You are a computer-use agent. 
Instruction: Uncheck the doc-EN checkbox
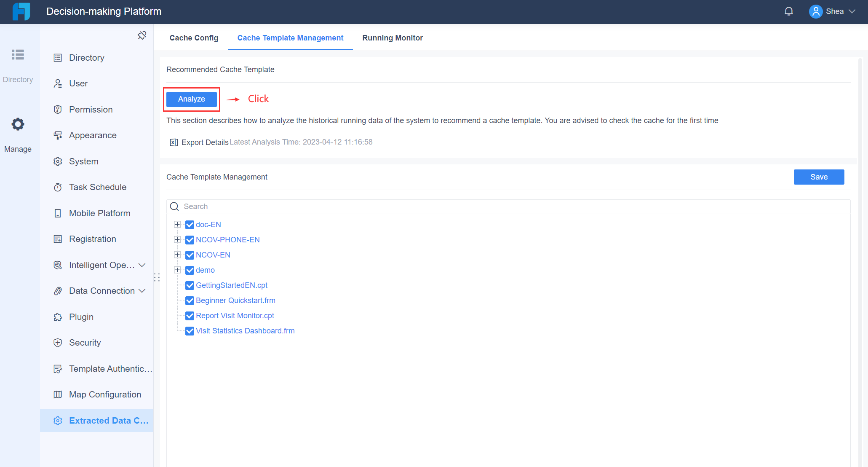(190, 225)
